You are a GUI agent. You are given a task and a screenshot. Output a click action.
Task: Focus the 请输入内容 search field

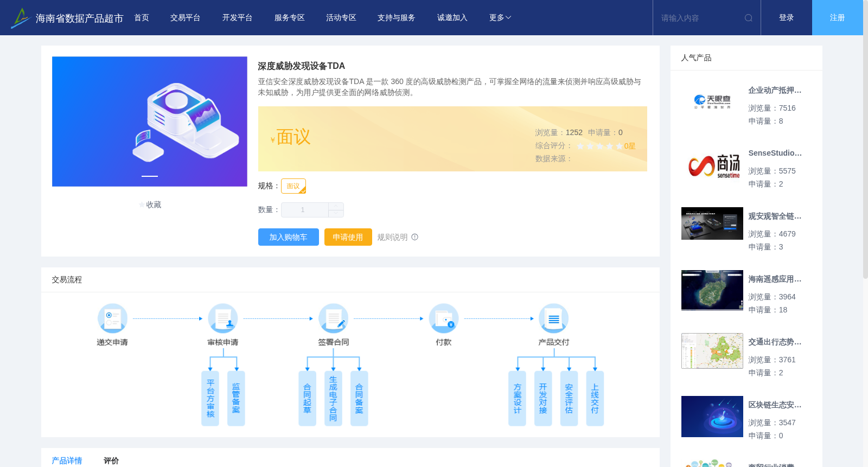click(700, 18)
